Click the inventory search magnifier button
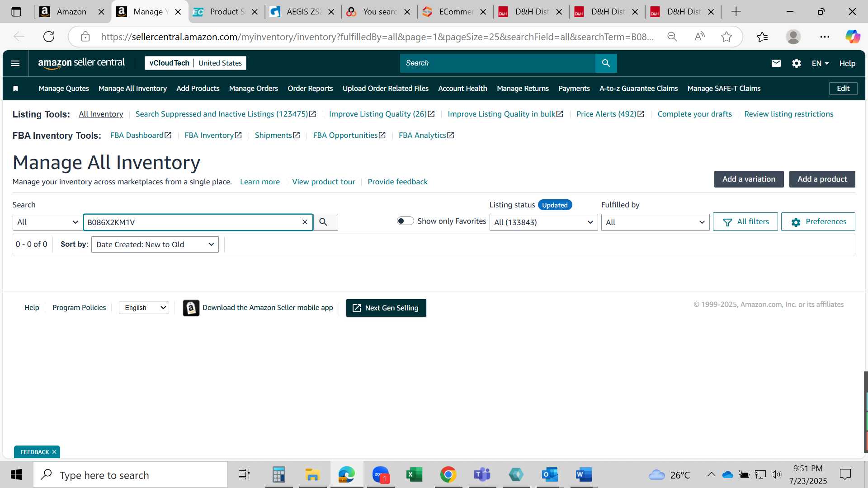Image resolution: width=868 pixels, height=488 pixels. pyautogui.click(x=325, y=222)
